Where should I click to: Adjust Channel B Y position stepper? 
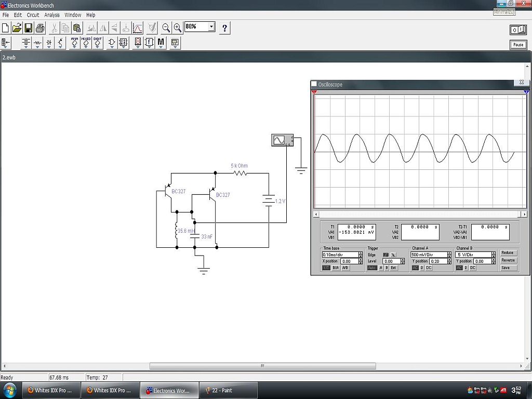tap(494, 261)
